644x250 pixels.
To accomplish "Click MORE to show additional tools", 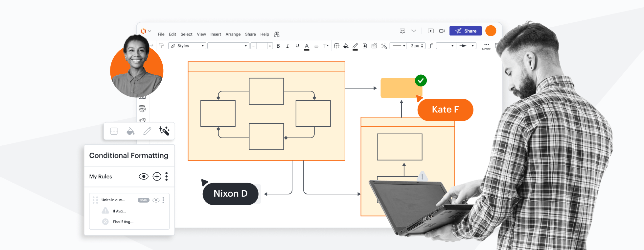I will (486, 46).
